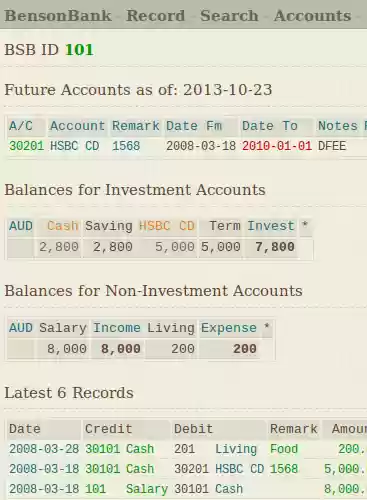Click the 2008-03-18 Date Fm value
The image size is (367, 500).
(201, 146)
